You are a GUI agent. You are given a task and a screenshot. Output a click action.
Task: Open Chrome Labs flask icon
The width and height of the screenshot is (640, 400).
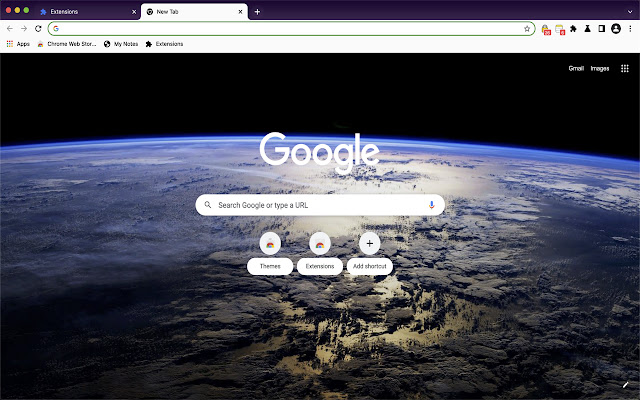pos(587,29)
